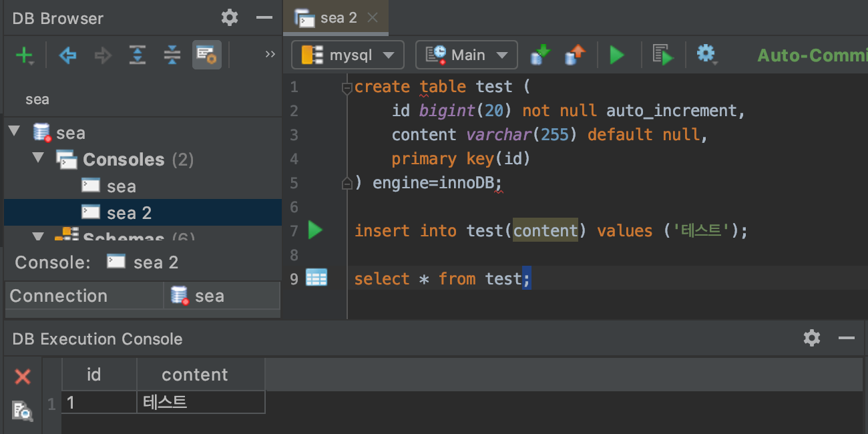Click the '테스트' string literal in editor
This screenshot has width=868, height=434.
click(701, 231)
